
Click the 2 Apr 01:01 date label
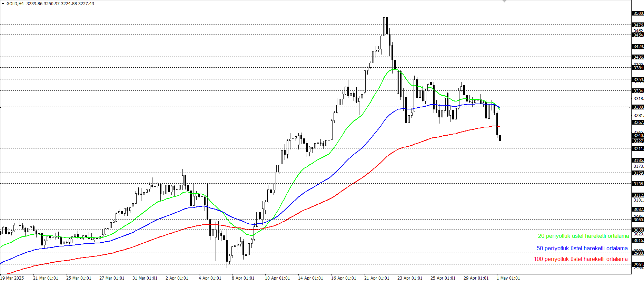click(177, 278)
